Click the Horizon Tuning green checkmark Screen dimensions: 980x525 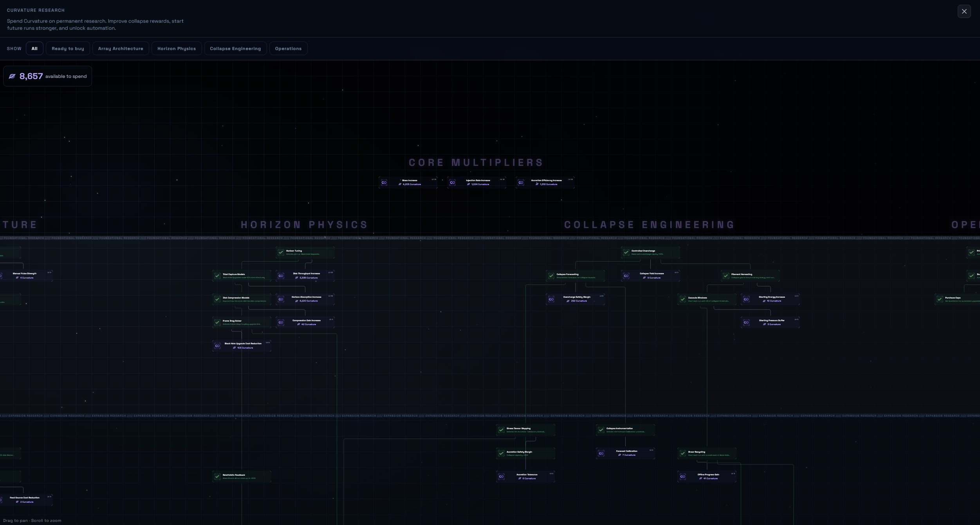coord(281,252)
